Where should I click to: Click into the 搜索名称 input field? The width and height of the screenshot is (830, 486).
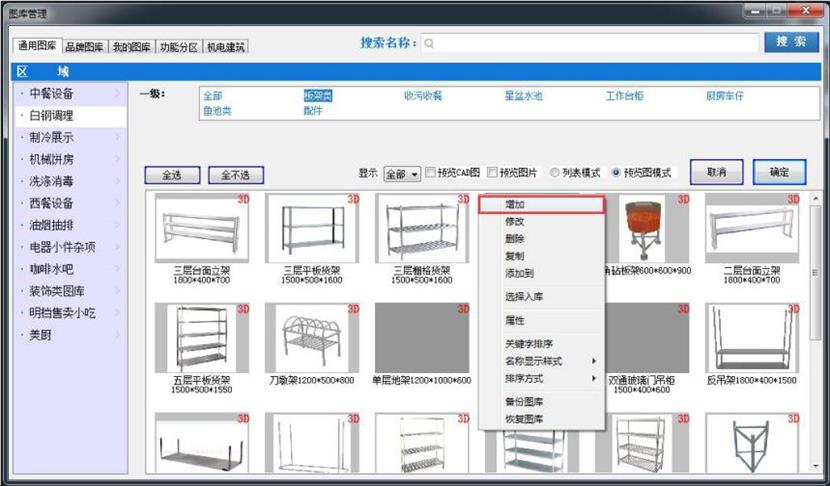pos(590,43)
